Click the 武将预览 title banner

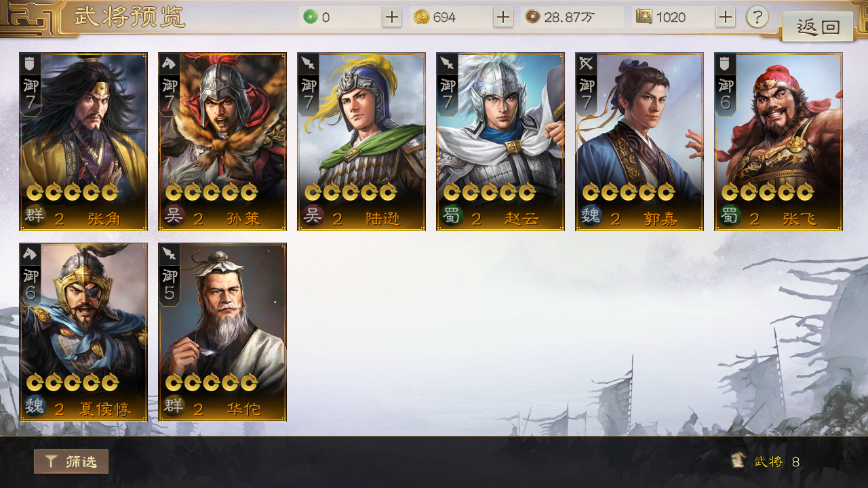click(x=129, y=18)
